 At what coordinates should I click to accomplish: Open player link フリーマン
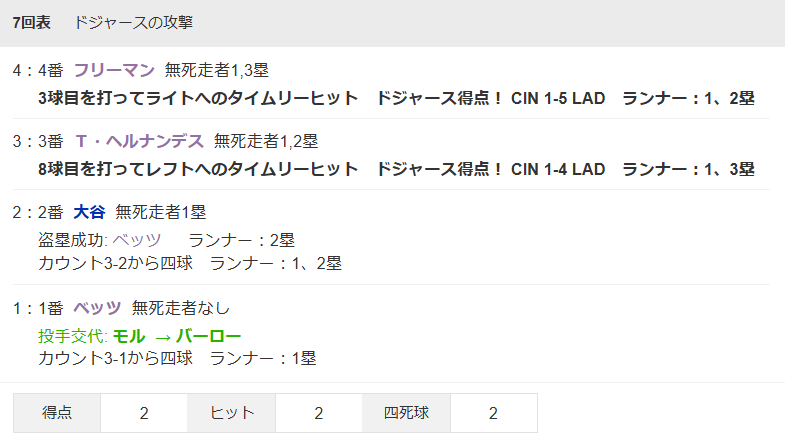coord(114,70)
